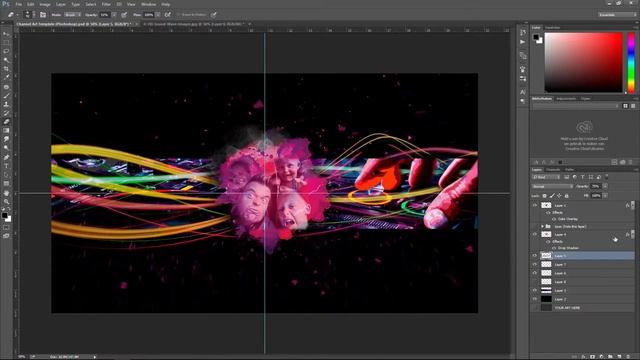Click the lock all button in Layers
640x360 pixels.
click(567, 196)
